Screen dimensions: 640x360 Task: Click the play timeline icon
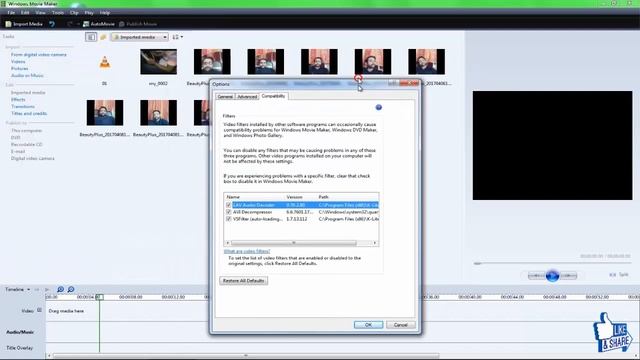point(47,289)
